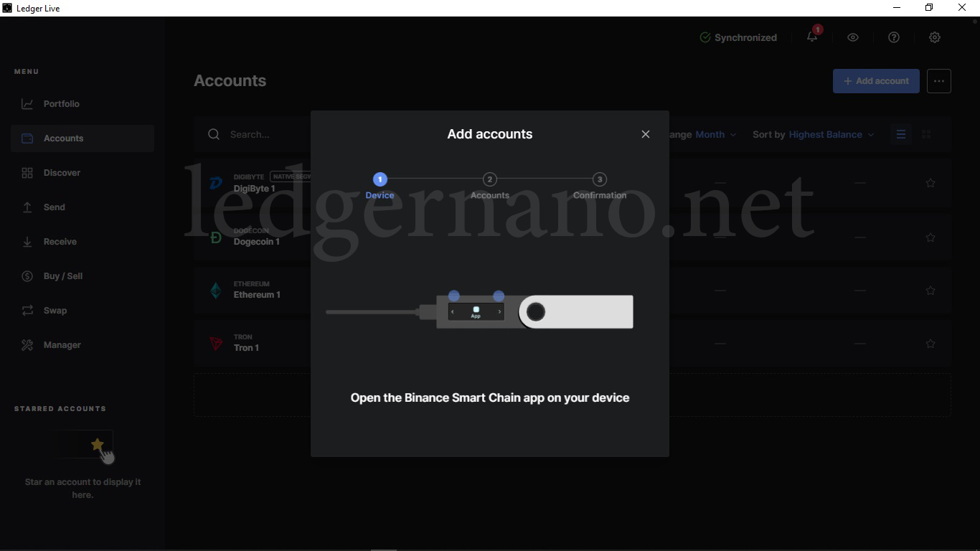Star the Ethereum 1 account
The width and height of the screenshot is (980, 551).
point(930,291)
